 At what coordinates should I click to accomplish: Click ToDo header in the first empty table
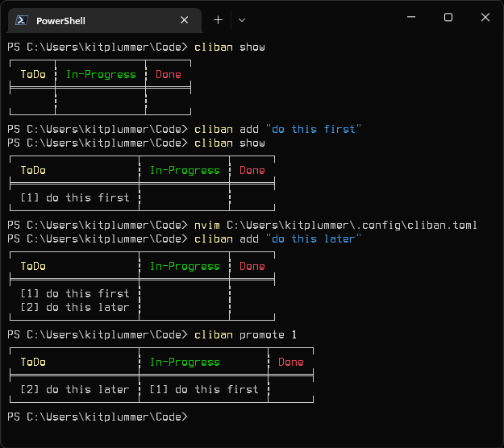(33, 74)
